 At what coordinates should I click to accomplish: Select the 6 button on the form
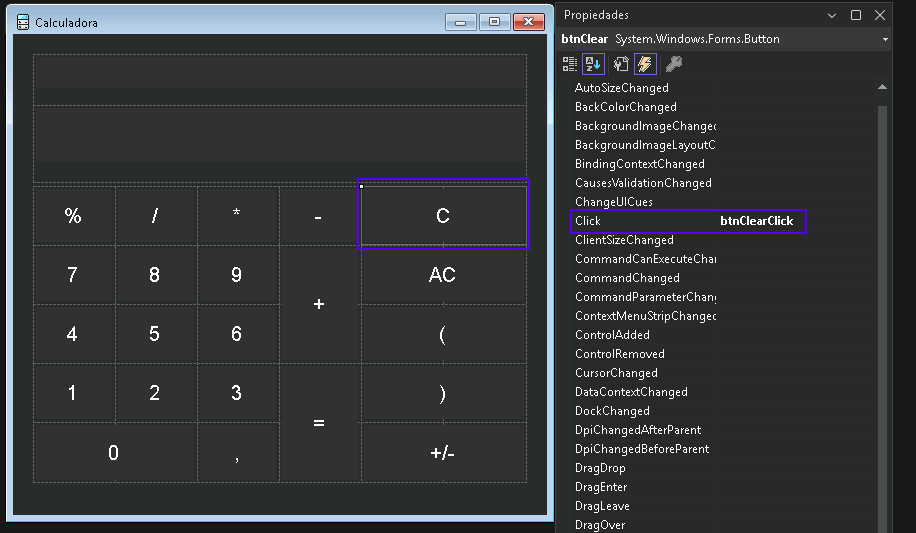coord(237,334)
